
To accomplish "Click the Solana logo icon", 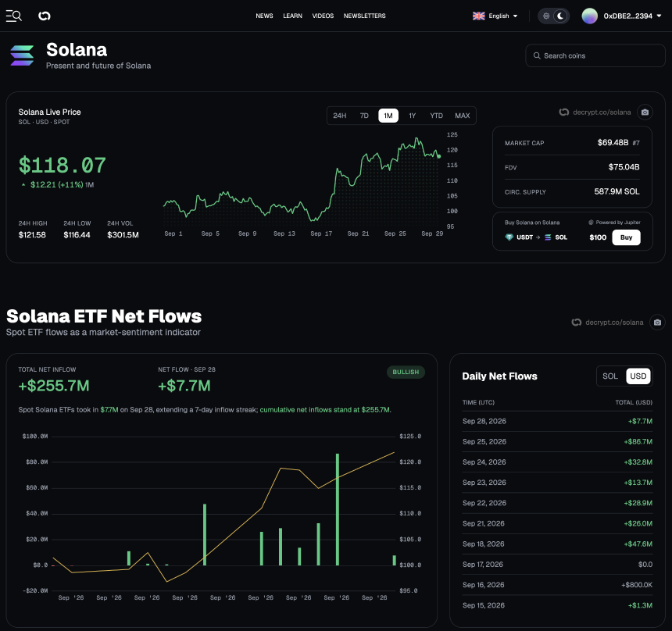I will tap(22, 55).
